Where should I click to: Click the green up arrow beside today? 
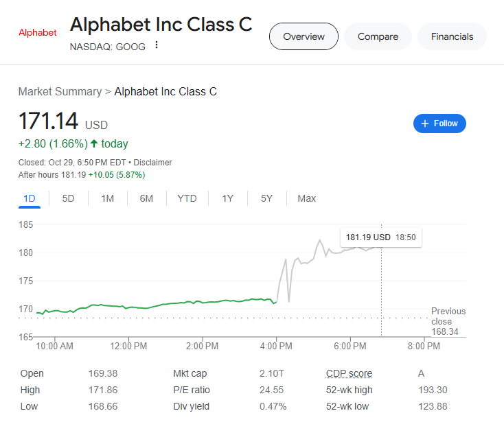pos(94,143)
